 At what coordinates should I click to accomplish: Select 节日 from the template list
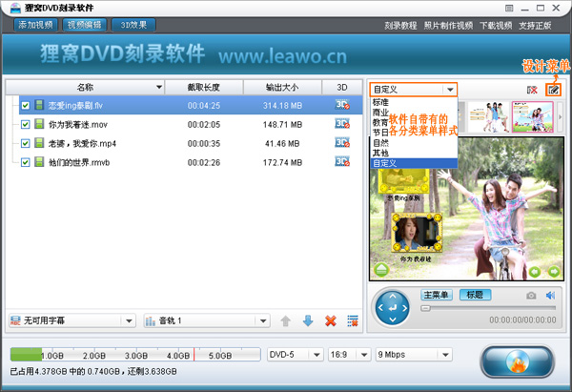[x=379, y=133]
